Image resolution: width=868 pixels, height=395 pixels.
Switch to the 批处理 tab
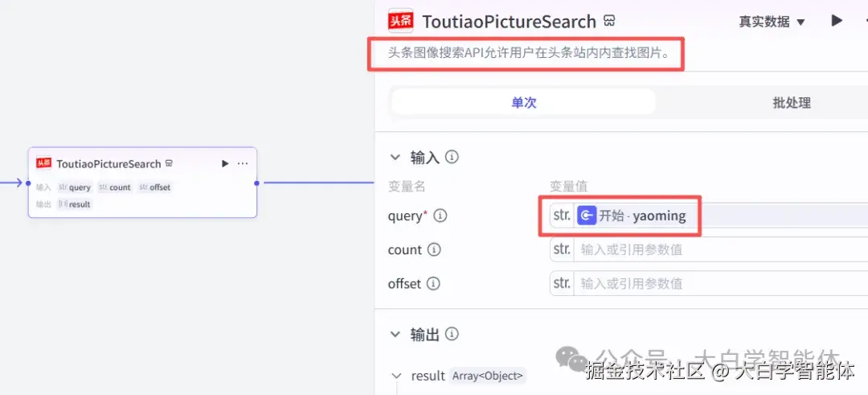[x=792, y=102]
